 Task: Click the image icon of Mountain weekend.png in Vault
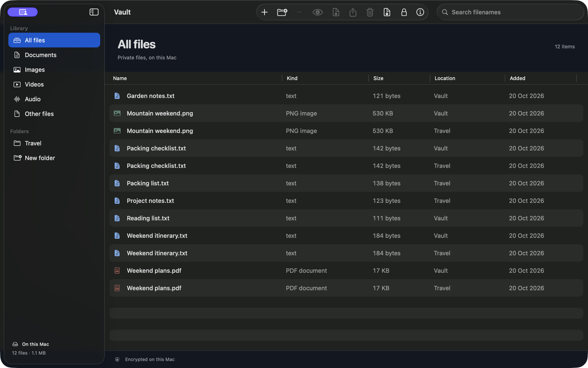pyautogui.click(x=117, y=113)
